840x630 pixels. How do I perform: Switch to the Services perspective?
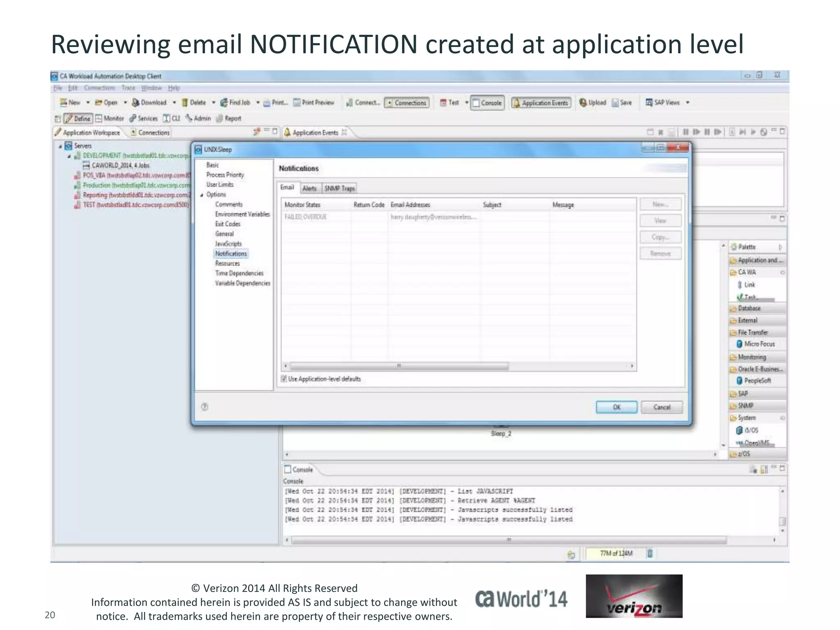[x=143, y=119]
